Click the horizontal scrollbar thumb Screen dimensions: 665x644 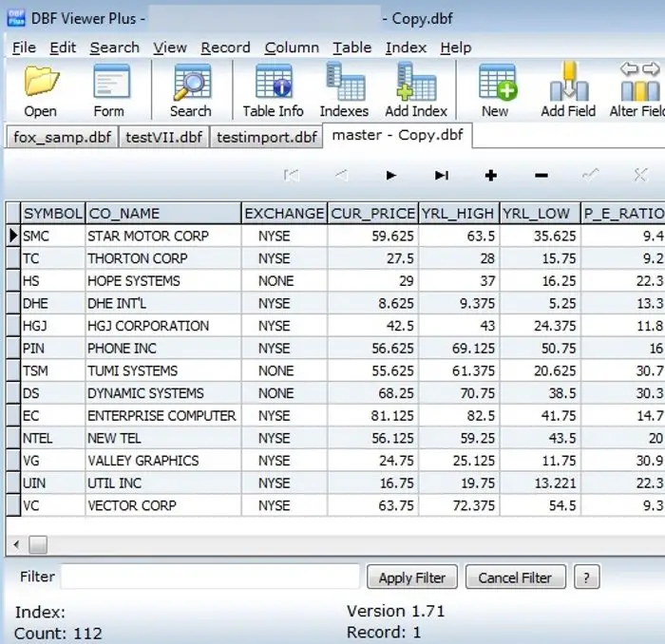pos(38,545)
